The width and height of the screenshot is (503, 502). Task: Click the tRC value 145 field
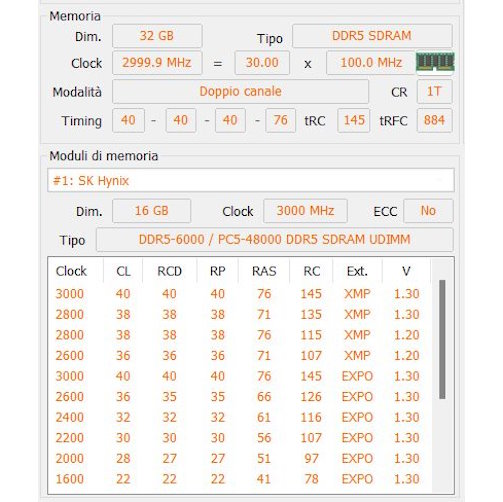click(353, 120)
